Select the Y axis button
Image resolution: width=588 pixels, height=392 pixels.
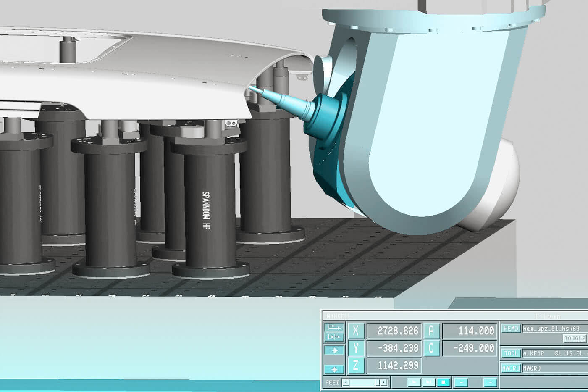(356, 348)
